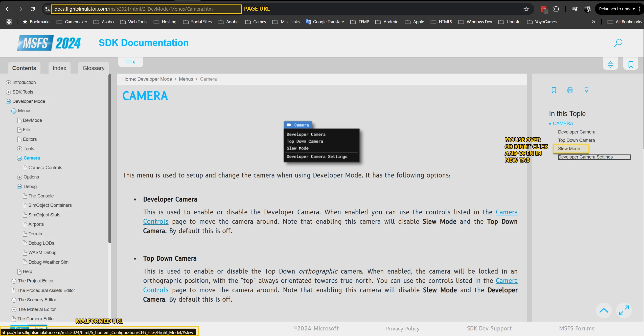Click the scroll-to-top chevron button
The height and width of the screenshot is (336, 644).
tap(604, 310)
